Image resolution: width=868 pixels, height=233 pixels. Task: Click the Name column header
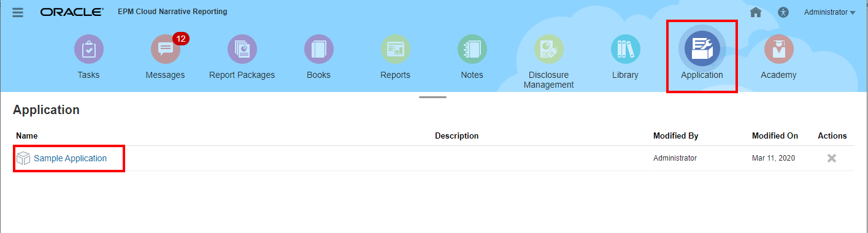[x=26, y=136]
